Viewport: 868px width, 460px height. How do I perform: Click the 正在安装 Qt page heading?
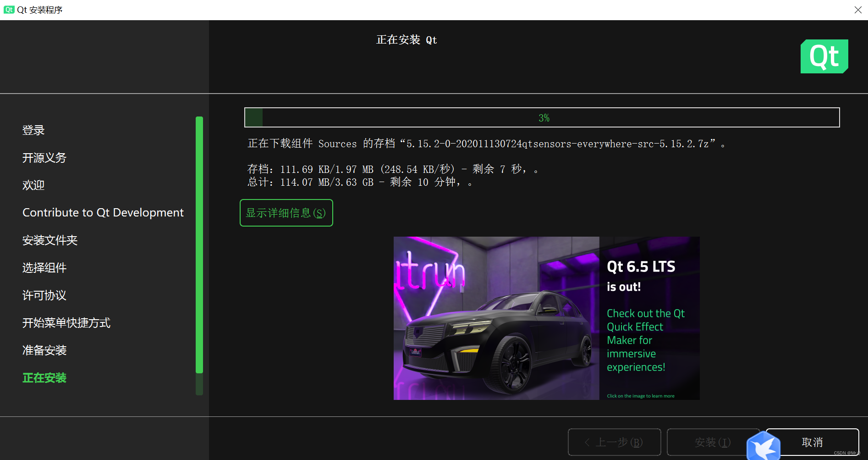click(407, 40)
